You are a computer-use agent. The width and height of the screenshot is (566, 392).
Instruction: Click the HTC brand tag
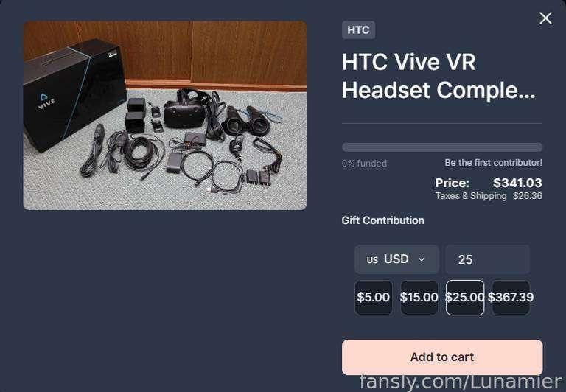(x=358, y=29)
